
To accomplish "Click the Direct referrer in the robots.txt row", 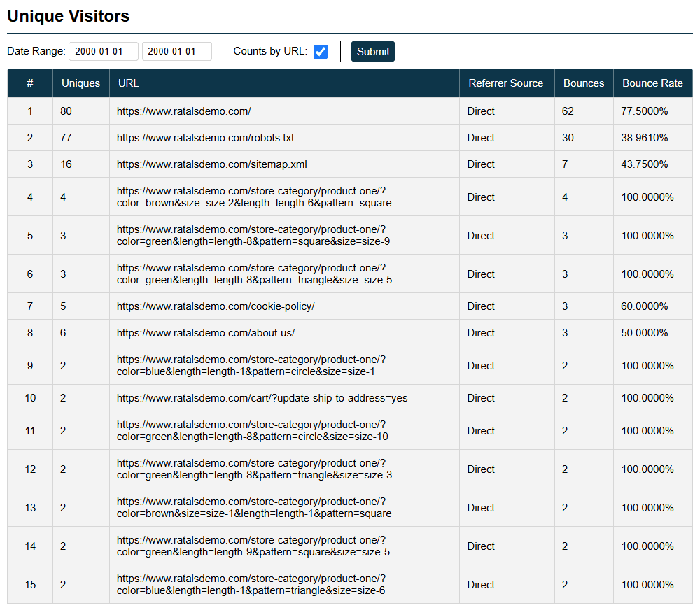I will [x=481, y=138].
